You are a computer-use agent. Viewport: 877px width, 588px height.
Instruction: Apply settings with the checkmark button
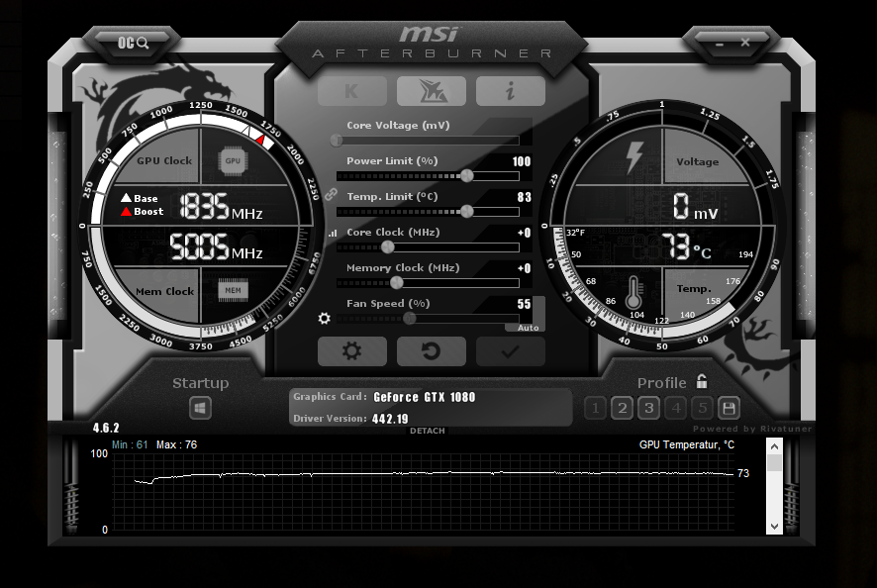point(510,351)
